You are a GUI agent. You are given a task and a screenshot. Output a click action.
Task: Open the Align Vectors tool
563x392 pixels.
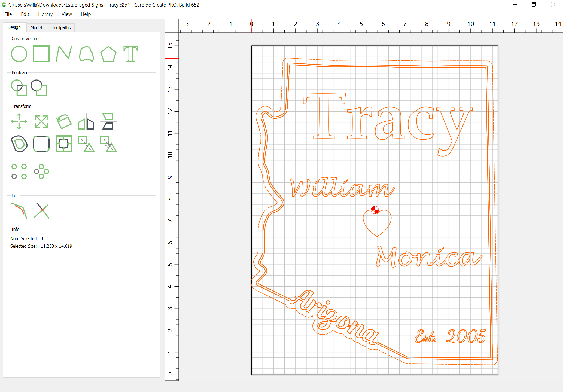[64, 144]
